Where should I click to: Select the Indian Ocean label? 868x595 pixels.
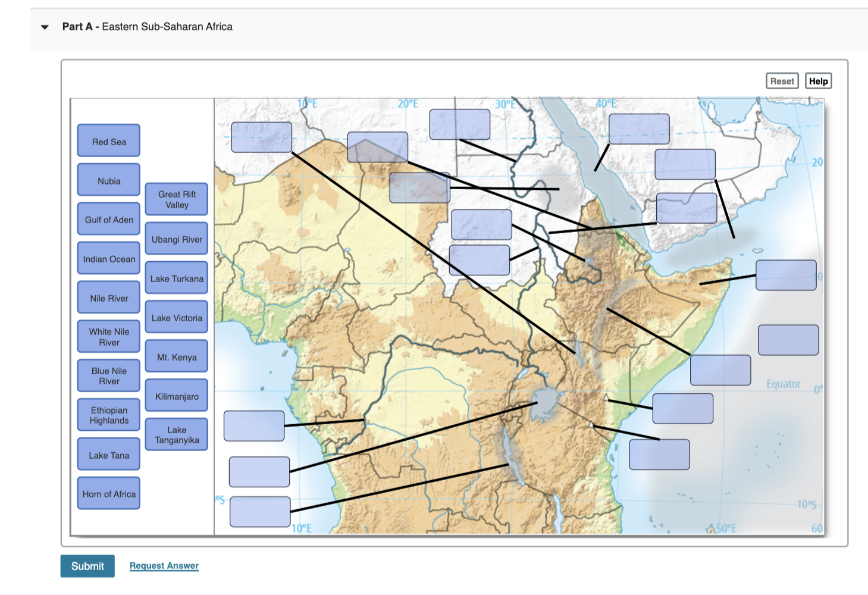click(108, 258)
